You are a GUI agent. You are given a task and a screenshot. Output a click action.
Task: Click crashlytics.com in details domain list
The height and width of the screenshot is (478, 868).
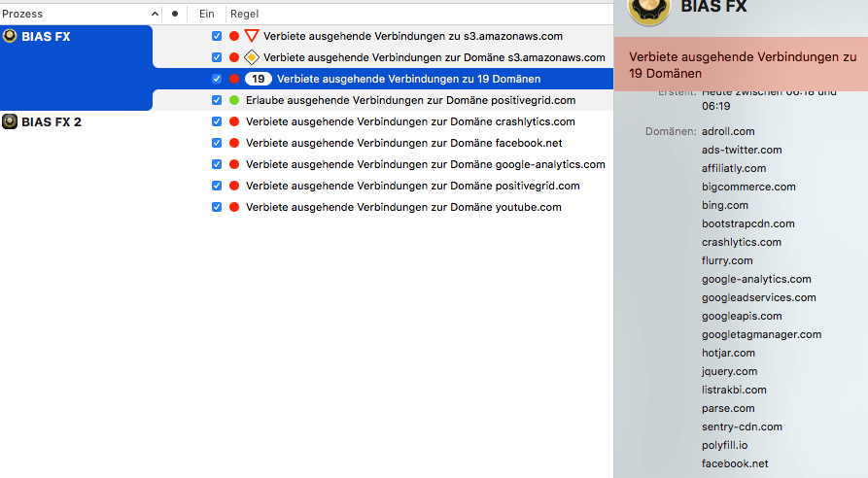tap(742, 242)
